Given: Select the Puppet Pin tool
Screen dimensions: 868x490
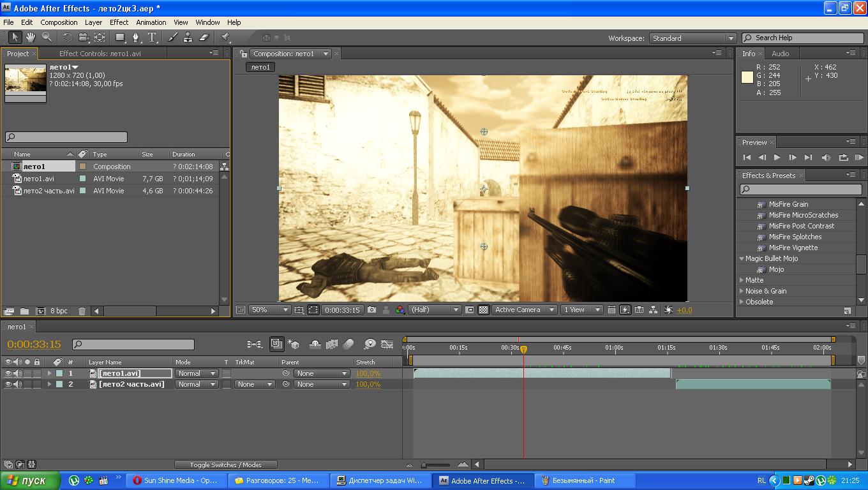Looking at the screenshot, I should [x=225, y=38].
